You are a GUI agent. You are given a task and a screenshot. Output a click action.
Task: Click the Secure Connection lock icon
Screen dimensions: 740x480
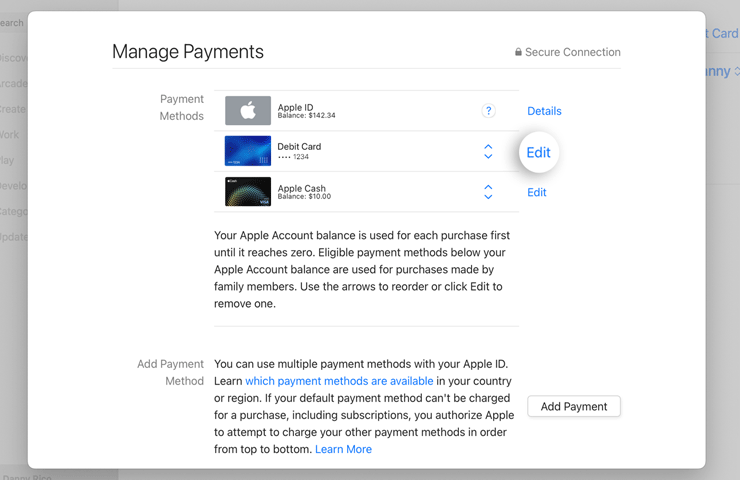tap(518, 52)
